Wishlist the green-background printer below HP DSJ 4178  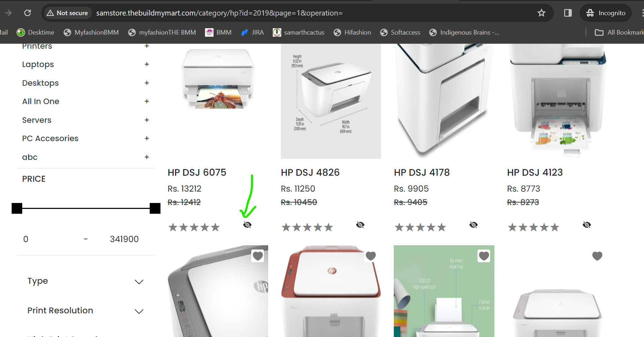(x=484, y=256)
